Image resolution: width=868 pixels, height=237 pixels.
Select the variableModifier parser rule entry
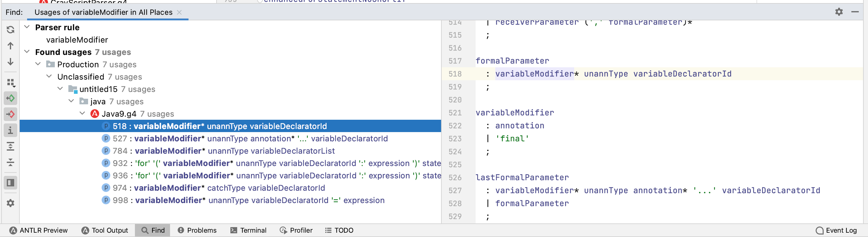77,40
